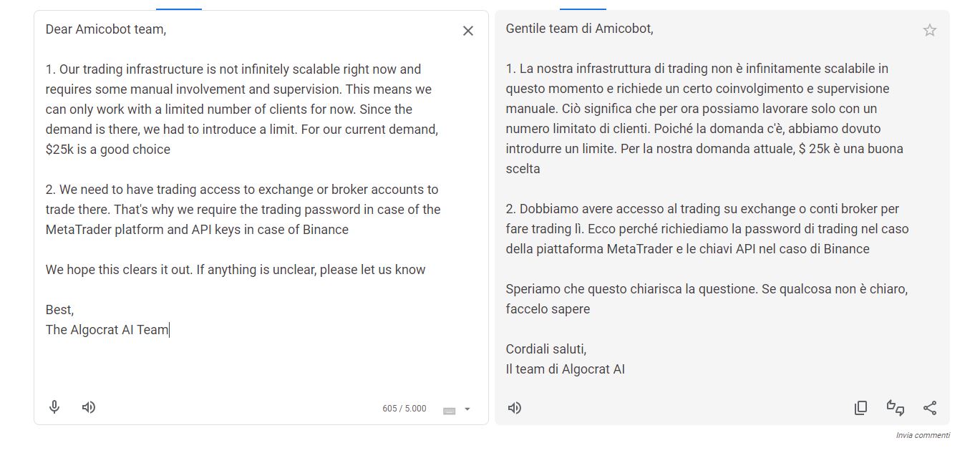
Task: Start voice input with the microphone
Action: [54, 407]
